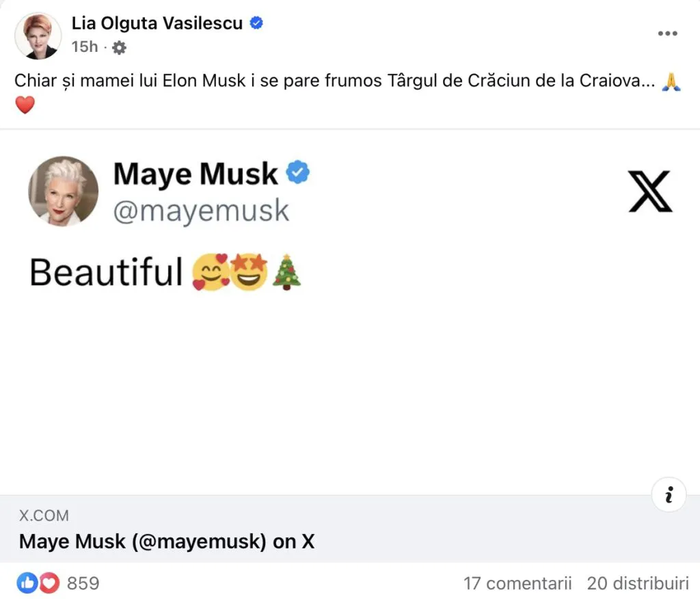
Task: View the 20 distribuiri shares
Action: (637, 583)
